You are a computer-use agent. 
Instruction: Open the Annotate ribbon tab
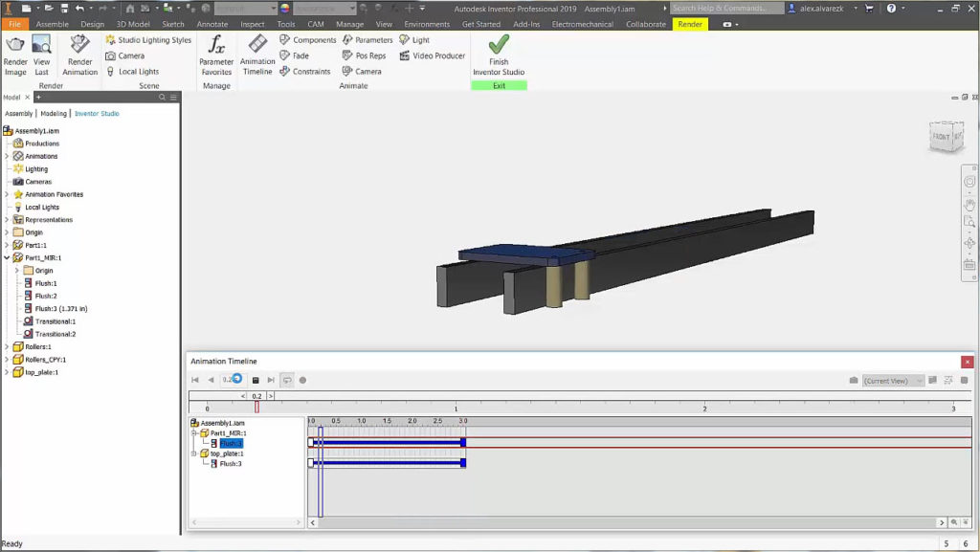pos(213,24)
